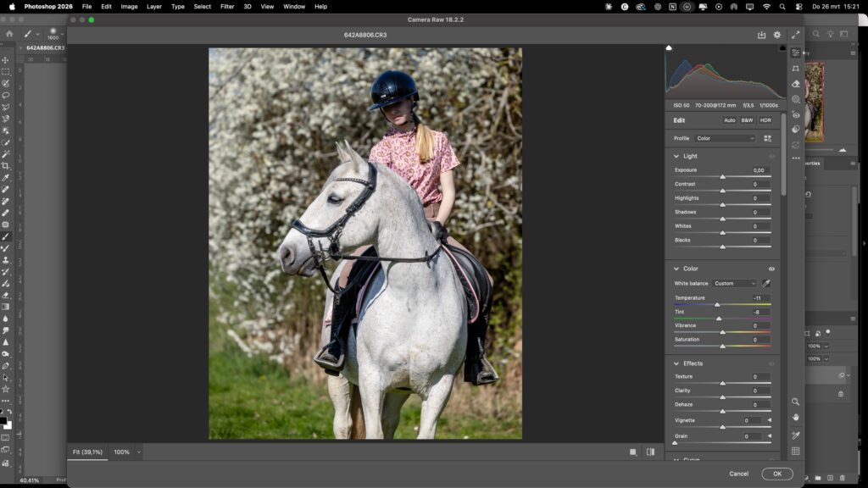Viewport: 868px width, 488px height.
Task: Open the Window menu in the menu bar
Action: 293,6
